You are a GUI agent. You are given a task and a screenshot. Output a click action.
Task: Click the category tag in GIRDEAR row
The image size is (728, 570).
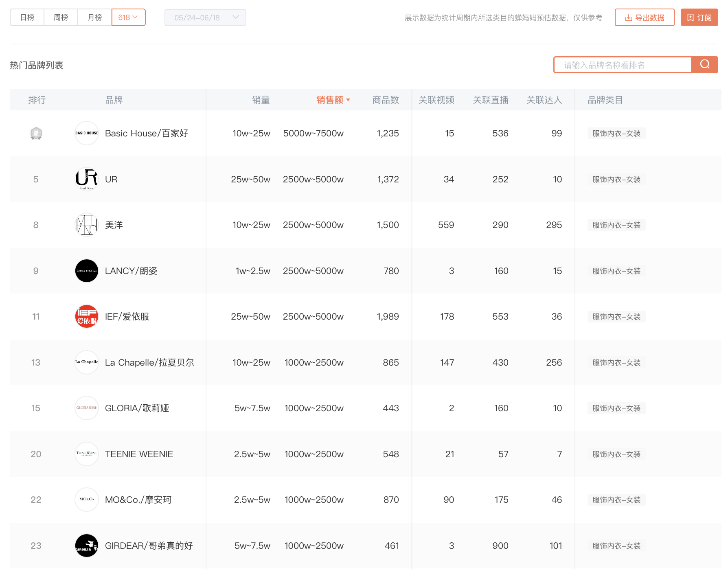click(x=616, y=546)
